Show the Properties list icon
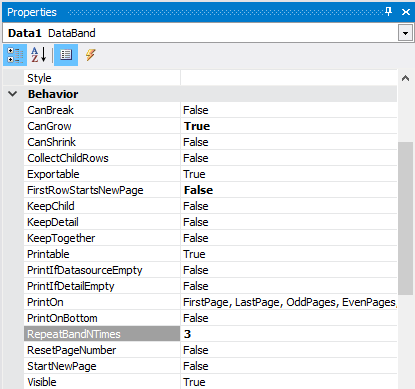 click(66, 55)
